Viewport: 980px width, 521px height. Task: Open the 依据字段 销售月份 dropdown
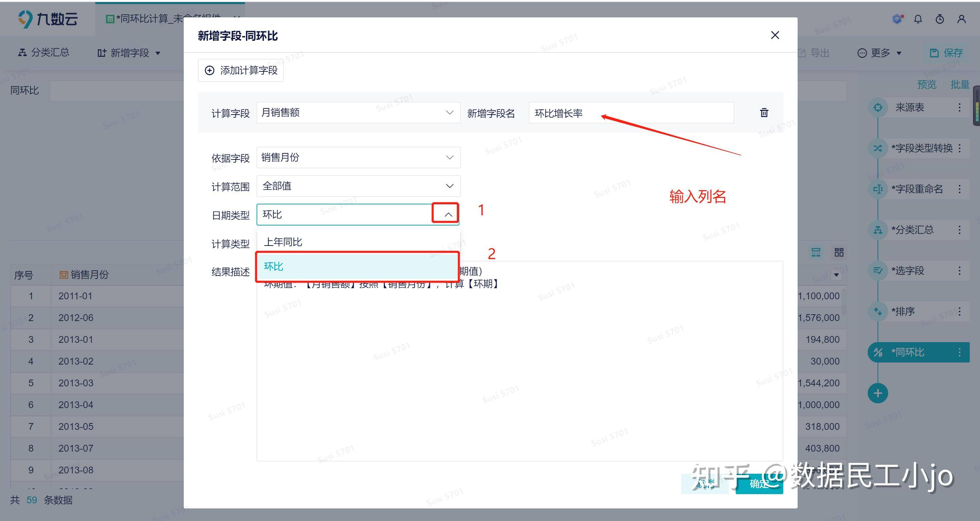[358, 157]
